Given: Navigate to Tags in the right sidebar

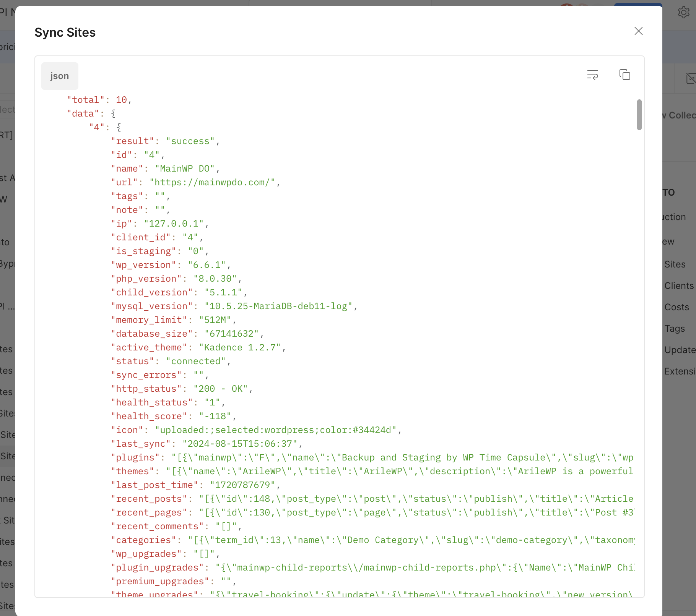Looking at the screenshot, I should tap(674, 329).
